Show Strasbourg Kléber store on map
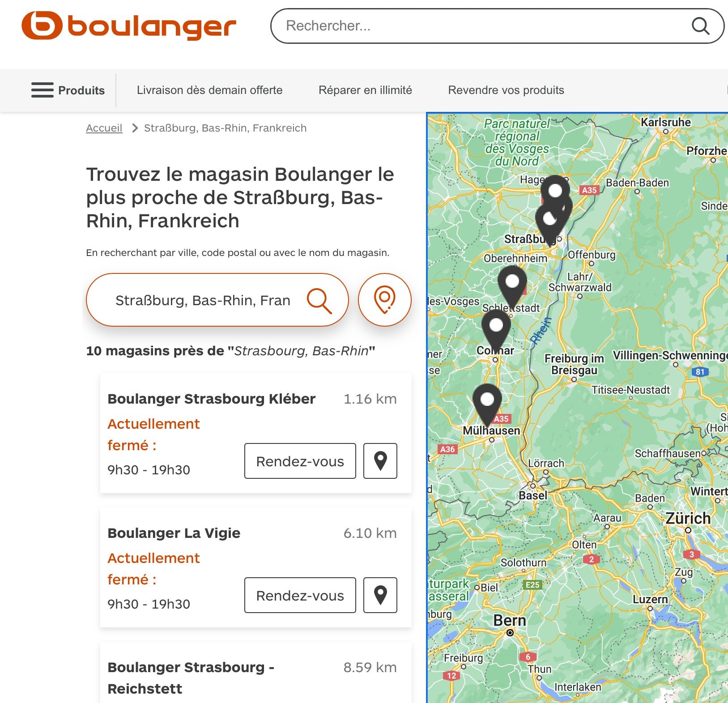Screen dimensions: 728x703 [x=380, y=461]
